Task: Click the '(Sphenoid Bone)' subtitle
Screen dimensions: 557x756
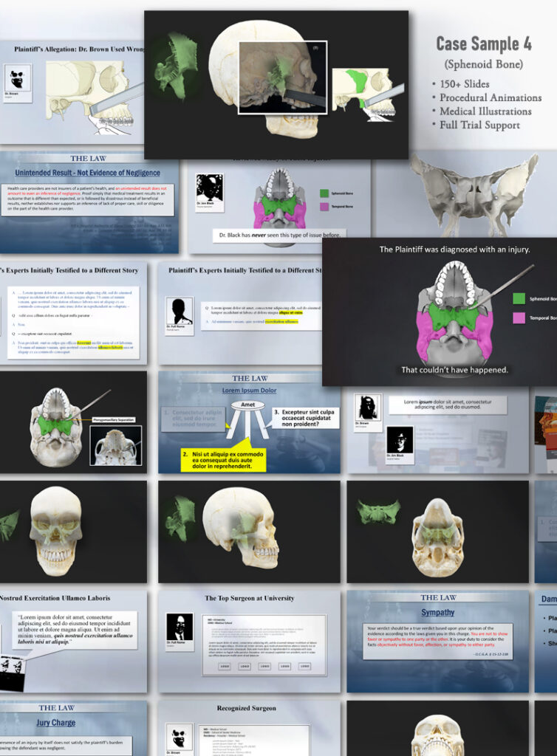Action: coord(484,64)
